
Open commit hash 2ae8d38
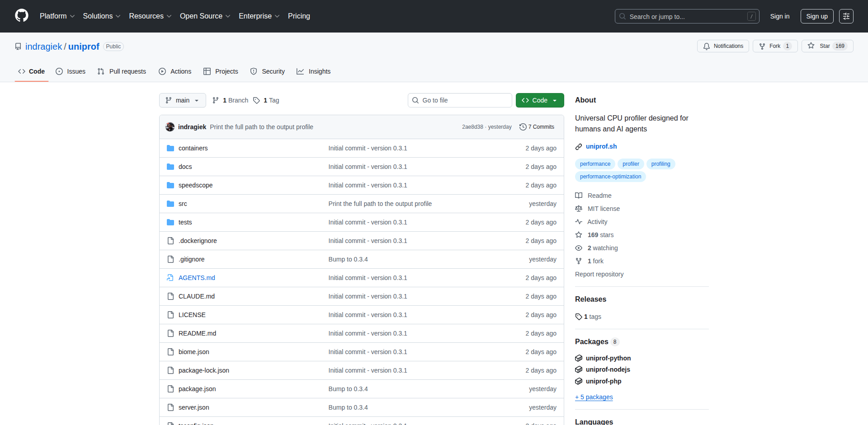[x=472, y=127]
